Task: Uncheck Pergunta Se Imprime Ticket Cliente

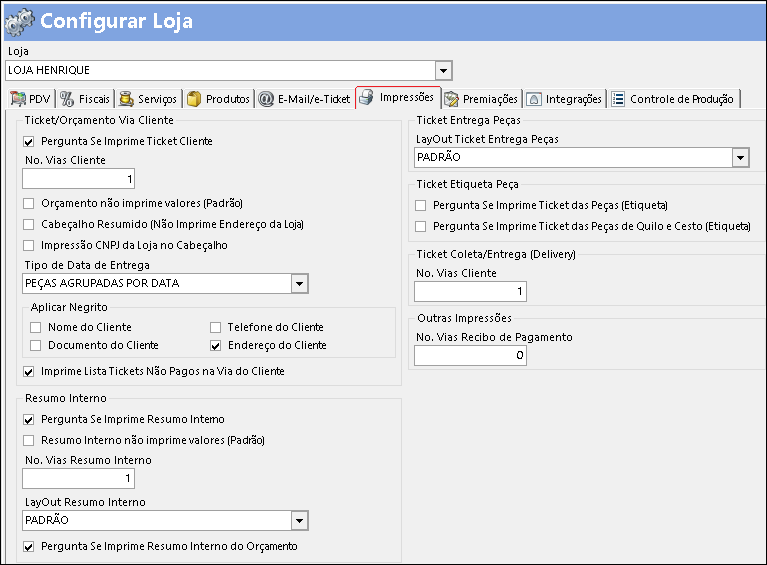Action: [29, 142]
